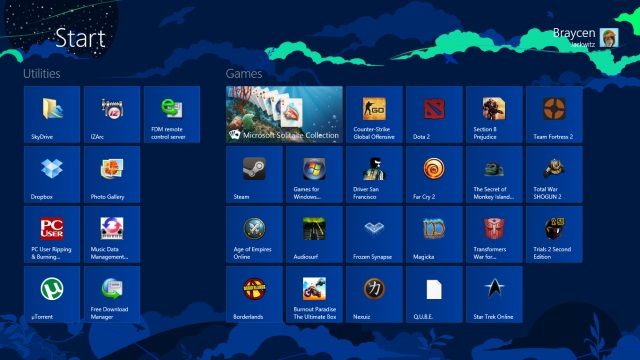The height and width of the screenshot is (360, 640).
Task: Launch Team Fortress 2
Action: (x=554, y=114)
